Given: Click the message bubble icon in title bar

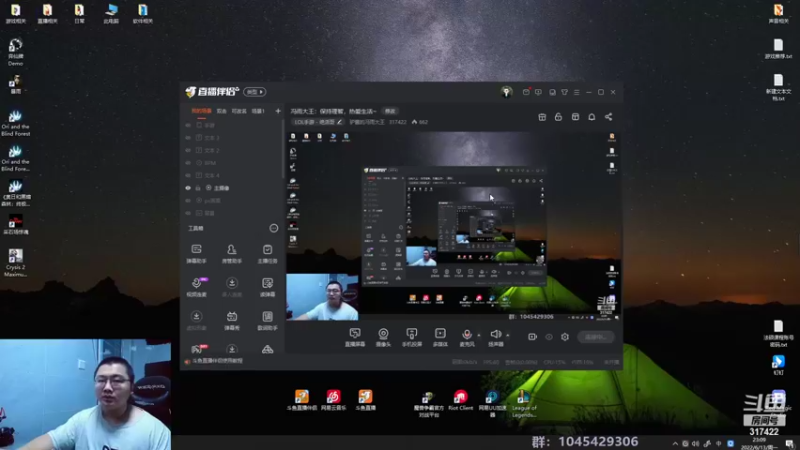Looking at the screenshot, I should coord(538,92).
